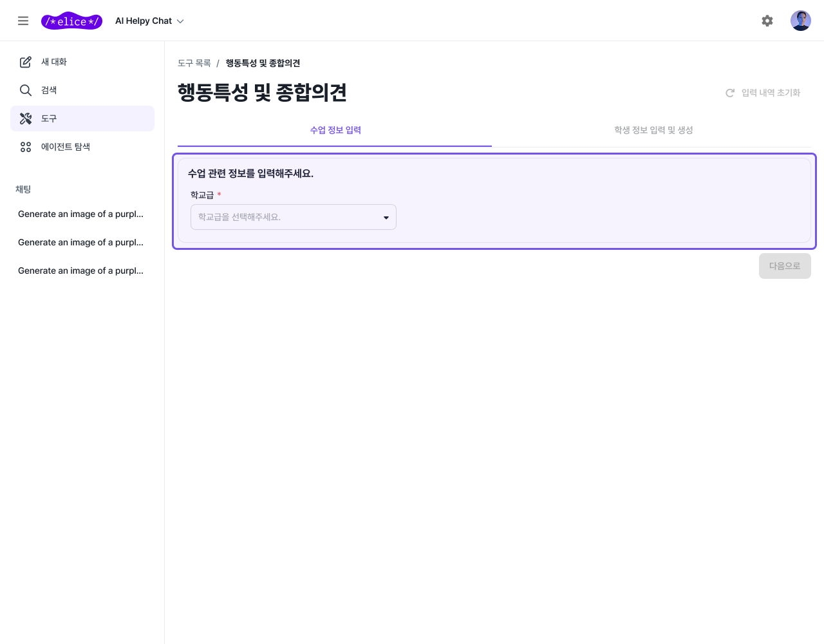824x644 pixels.
Task: Open the first chat history item
Action: click(80, 214)
